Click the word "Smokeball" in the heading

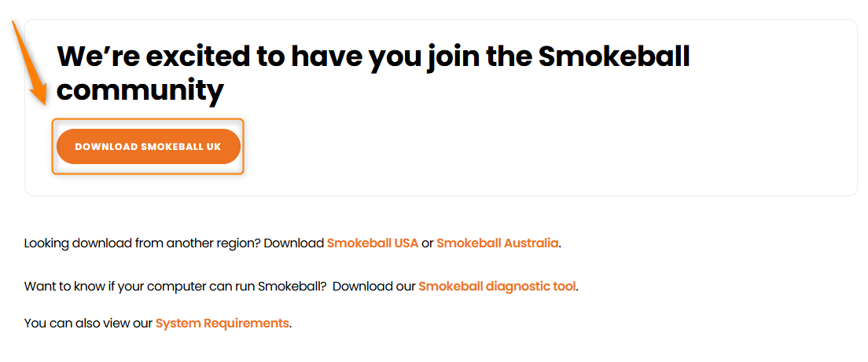(613, 57)
